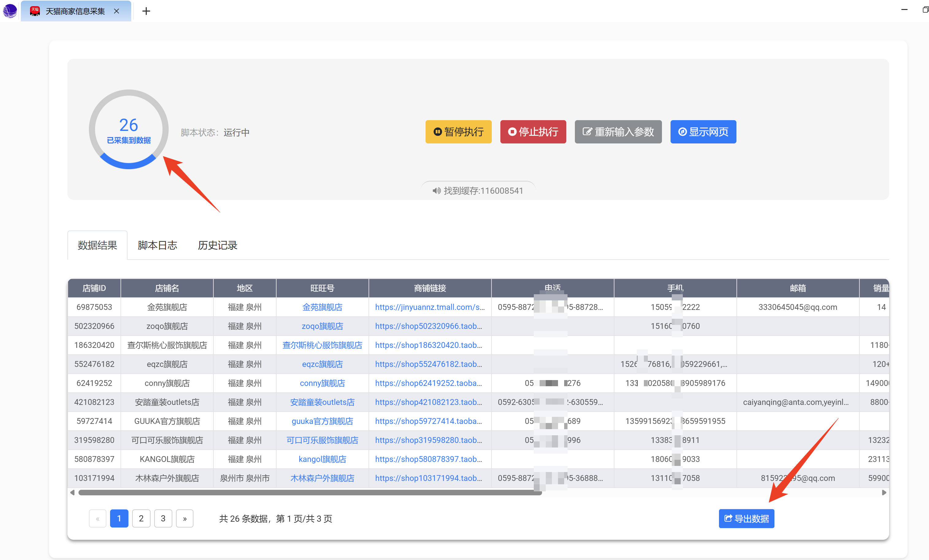Screen dimensions: 929x560
Task: Click the browser globe icon at top-left
Action: point(10,10)
